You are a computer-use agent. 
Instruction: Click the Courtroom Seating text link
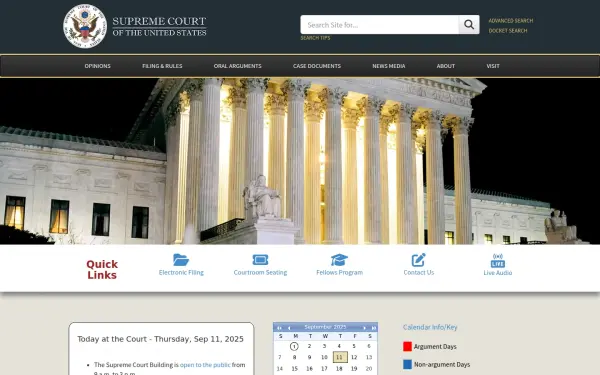click(260, 272)
